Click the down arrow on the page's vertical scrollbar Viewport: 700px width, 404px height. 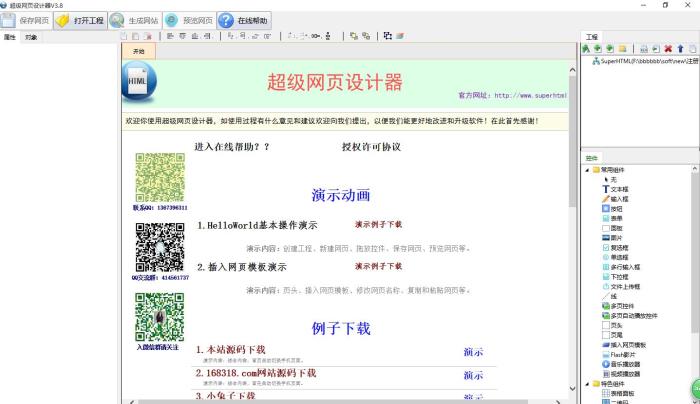[573, 388]
